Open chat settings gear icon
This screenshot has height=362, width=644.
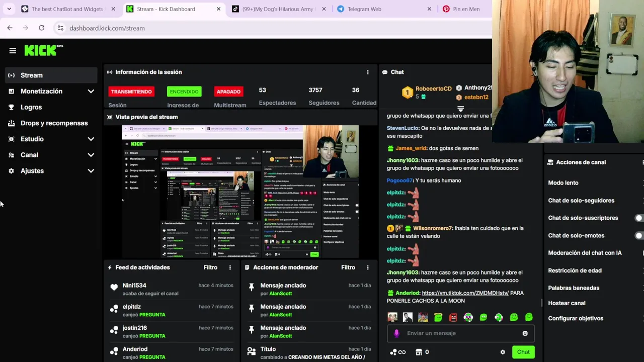pos(502,352)
